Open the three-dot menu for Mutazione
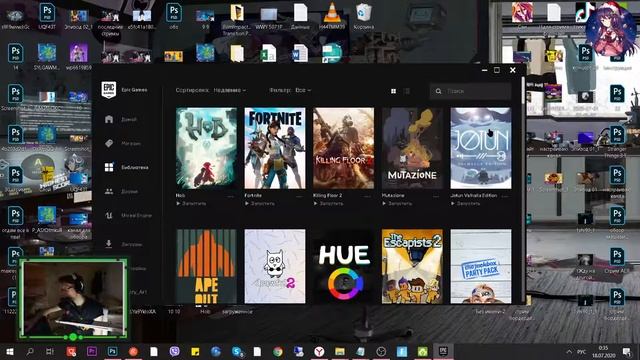The width and height of the screenshot is (640, 360). (x=437, y=196)
